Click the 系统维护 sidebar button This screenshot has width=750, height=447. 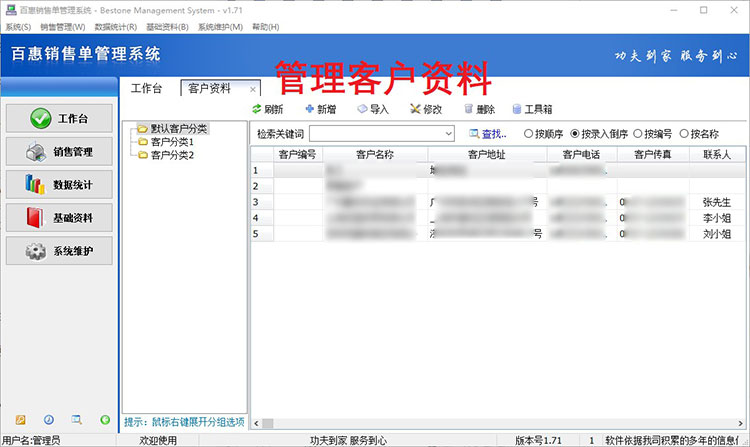tap(59, 251)
